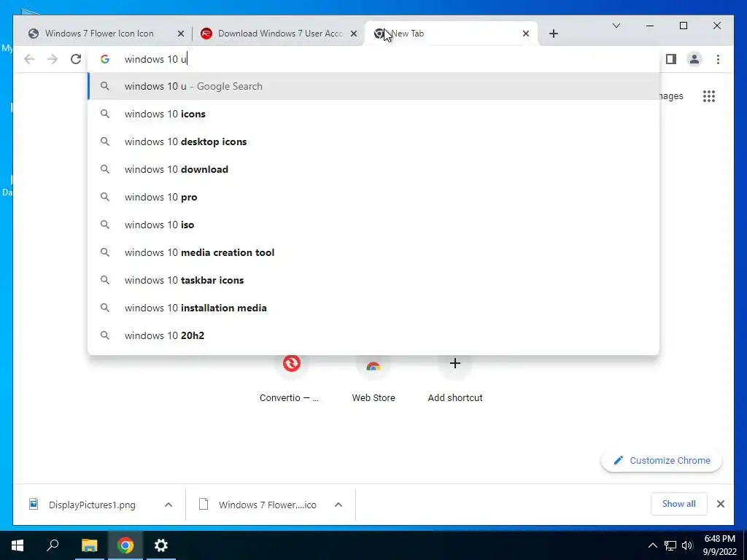Open the volume tray icon
The image size is (747, 560).
tap(687, 545)
